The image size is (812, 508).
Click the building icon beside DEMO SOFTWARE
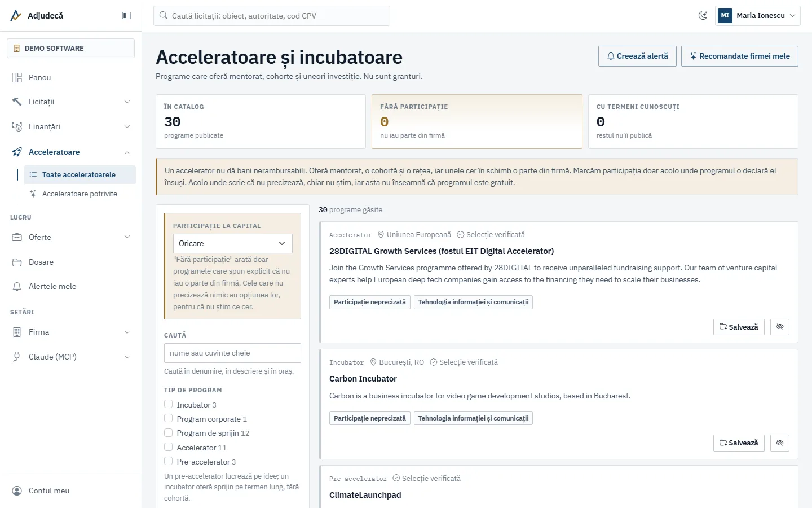coord(16,48)
